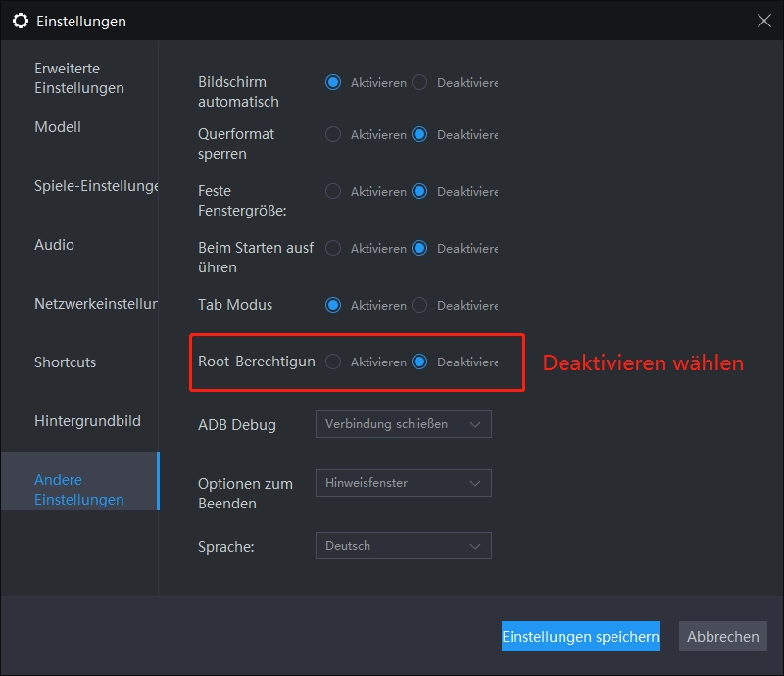Open Erweiterte Einstellungen section
Image resolution: width=784 pixels, height=676 pixels.
[x=79, y=78]
